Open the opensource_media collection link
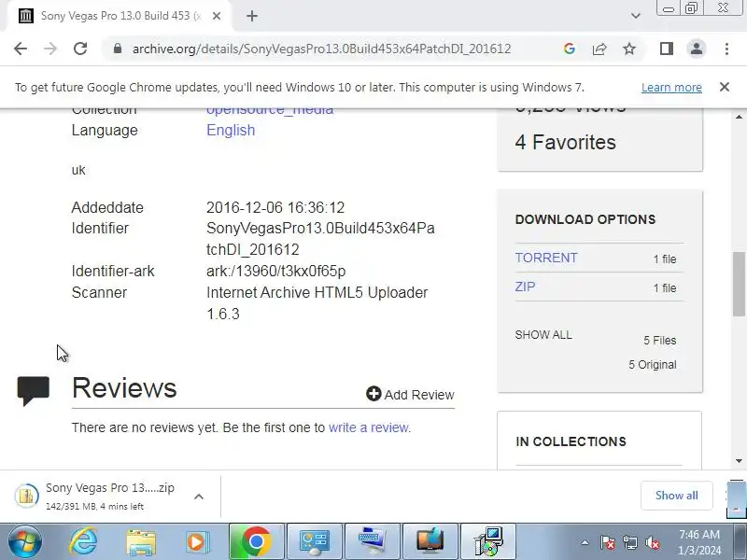This screenshot has height=560, width=747. click(270, 110)
